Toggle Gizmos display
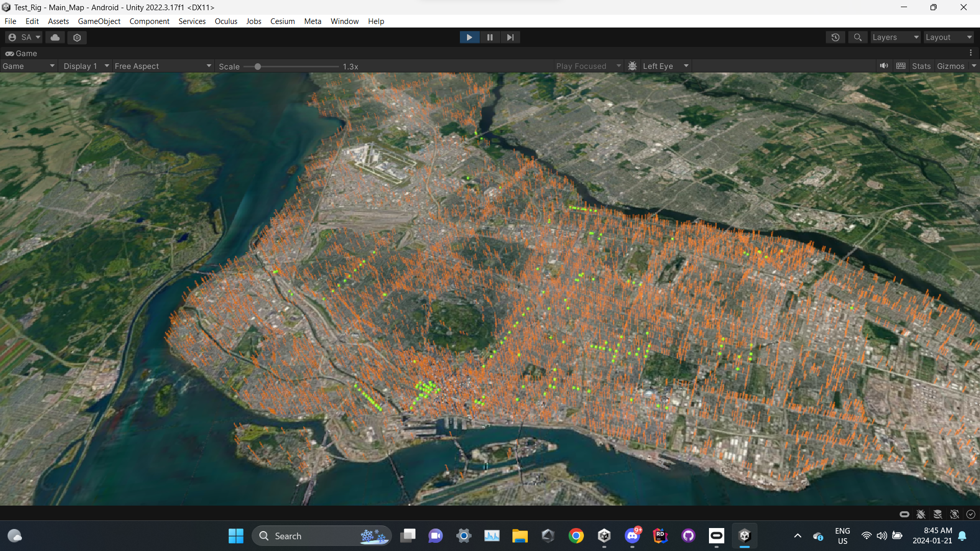The height and width of the screenshot is (551, 980). (x=950, y=66)
